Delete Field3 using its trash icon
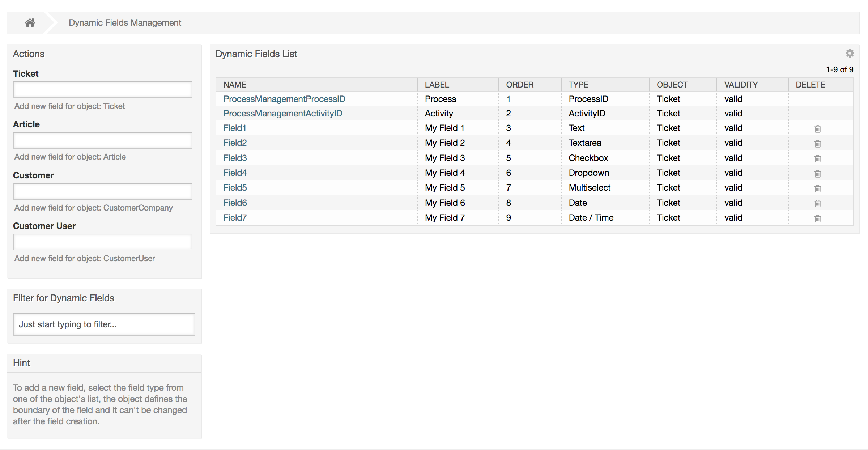The width and height of the screenshot is (868, 450). pos(818,159)
